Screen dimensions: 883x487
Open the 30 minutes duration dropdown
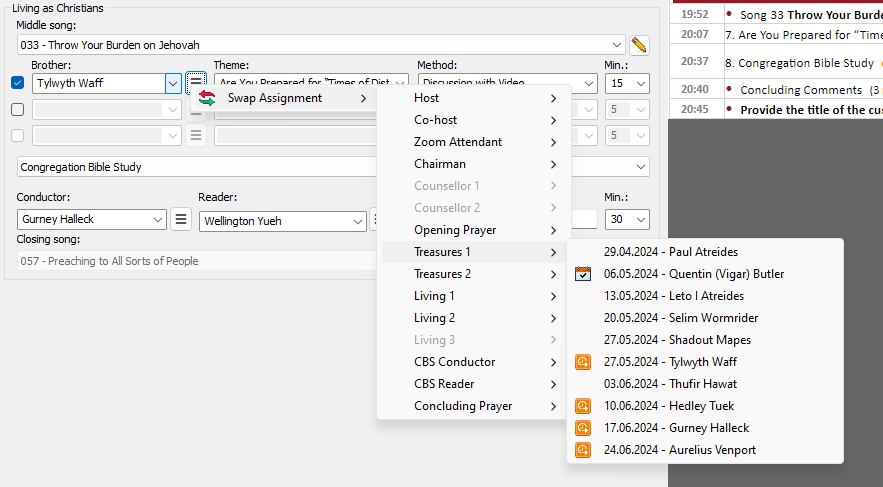pyautogui.click(x=640, y=219)
